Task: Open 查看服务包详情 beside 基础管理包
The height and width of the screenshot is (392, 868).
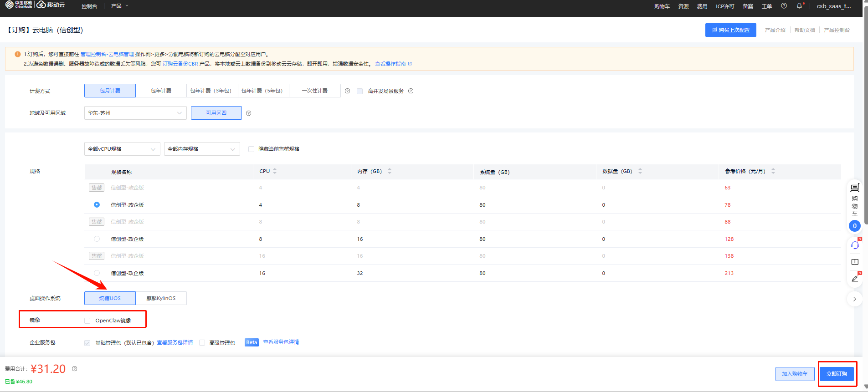Action: [x=175, y=342]
